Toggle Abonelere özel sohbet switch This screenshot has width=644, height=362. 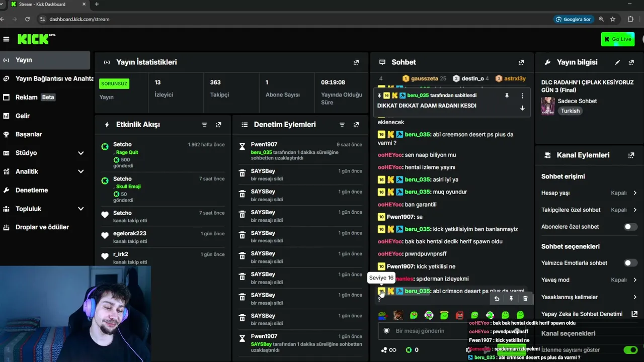click(x=630, y=227)
